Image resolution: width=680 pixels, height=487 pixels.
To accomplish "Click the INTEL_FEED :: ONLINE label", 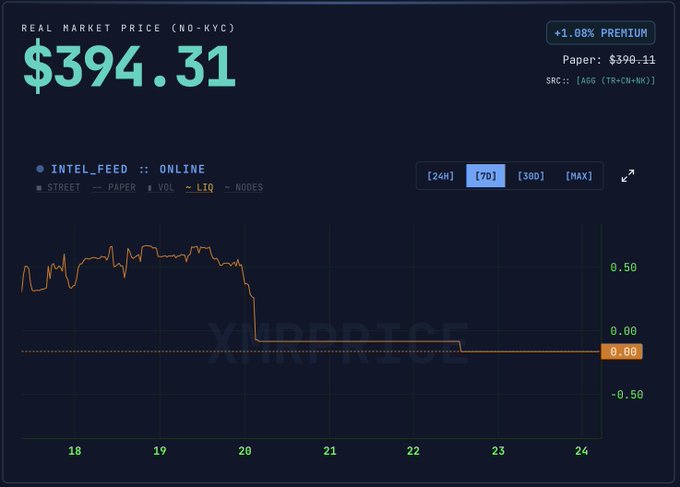I will [128, 169].
